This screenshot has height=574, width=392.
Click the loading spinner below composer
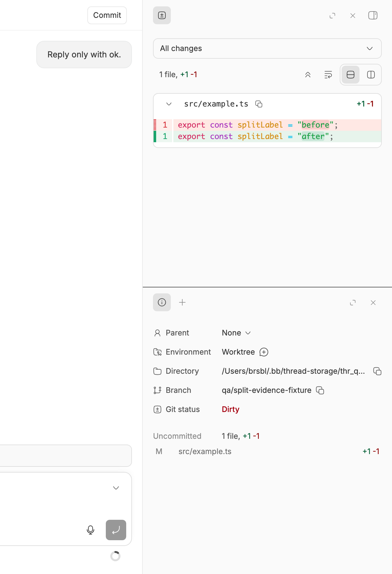click(x=115, y=556)
